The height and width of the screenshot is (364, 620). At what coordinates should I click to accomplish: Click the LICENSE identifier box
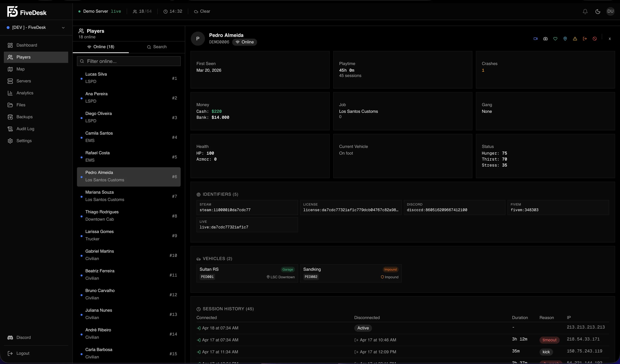(351, 208)
